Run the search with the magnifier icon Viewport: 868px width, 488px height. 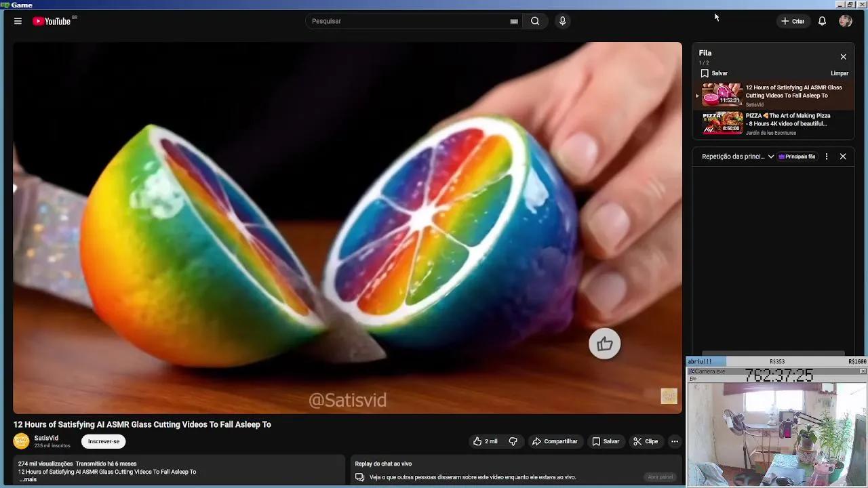click(x=535, y=21)
